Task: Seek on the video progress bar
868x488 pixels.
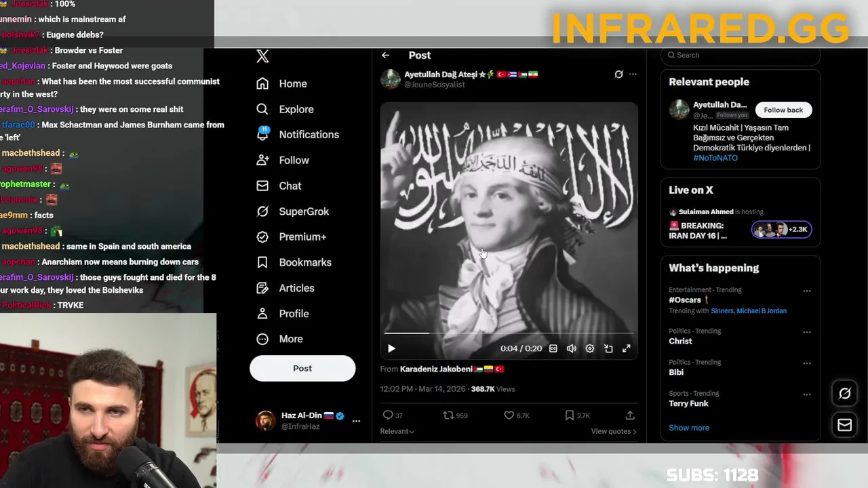Action: [509, 333]
